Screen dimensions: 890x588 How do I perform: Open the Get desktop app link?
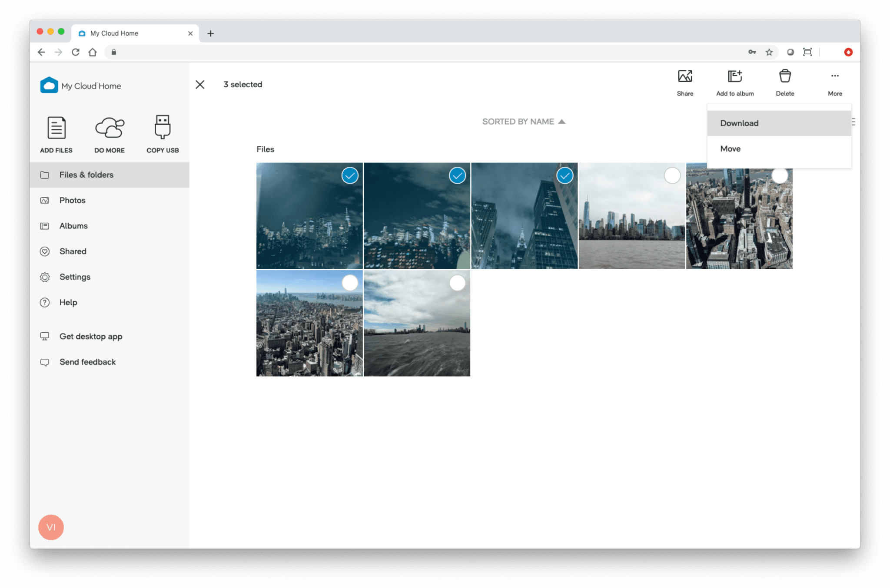click(x=91, y=336)
